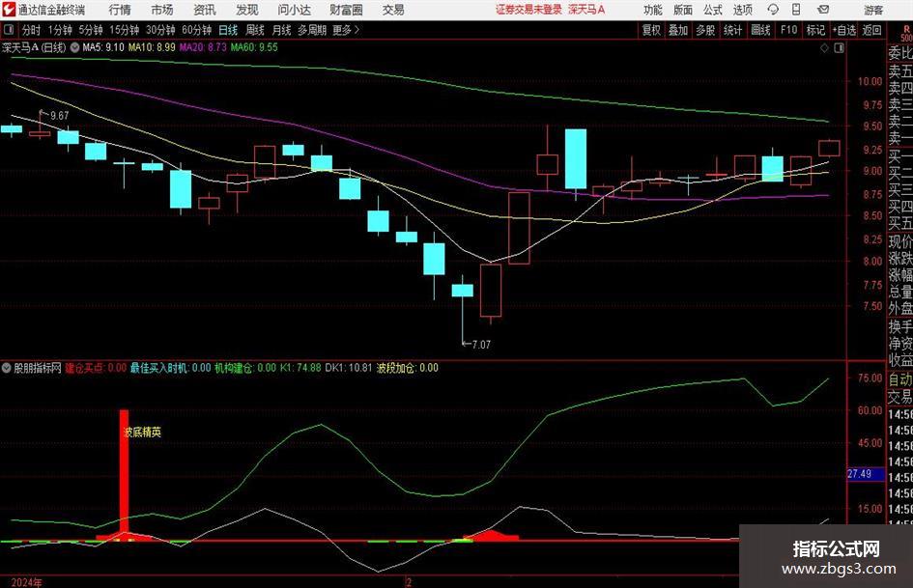The image size is (913, 588).
Task: Click the 统计 statistics toolbar button
Action: 732,30
